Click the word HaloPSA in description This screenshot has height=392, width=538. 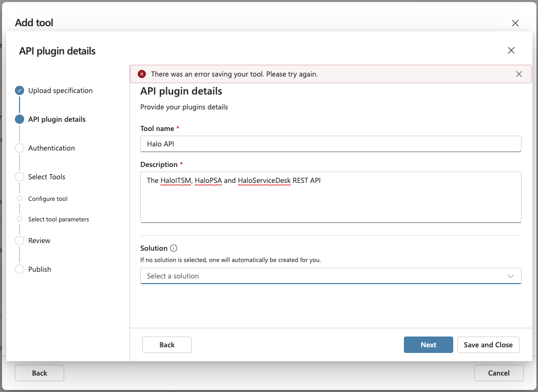(208, 180)
